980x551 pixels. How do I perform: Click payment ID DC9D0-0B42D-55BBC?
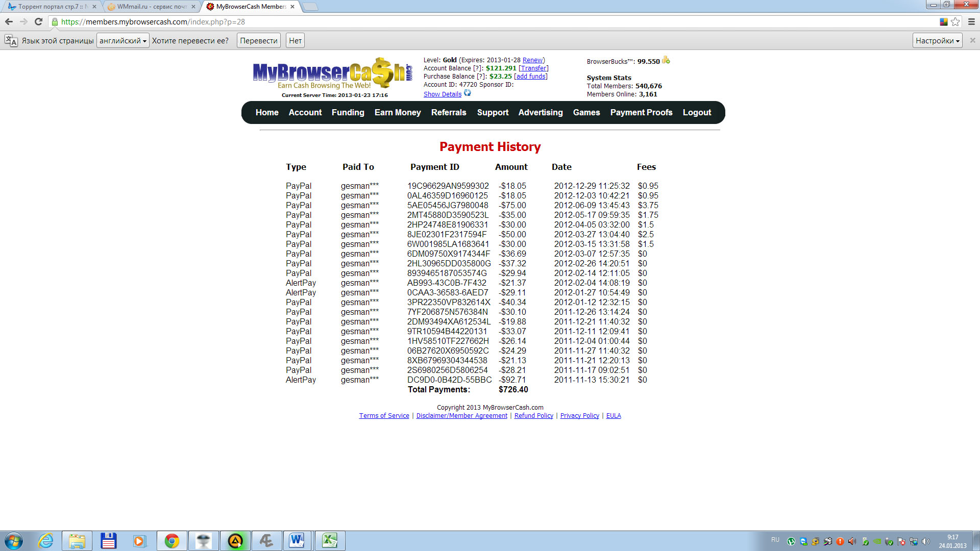450,380
